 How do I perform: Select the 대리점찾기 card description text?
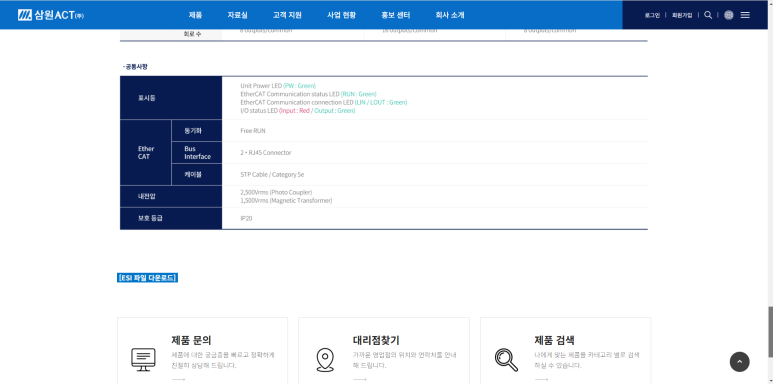click(x=405, y=360)
